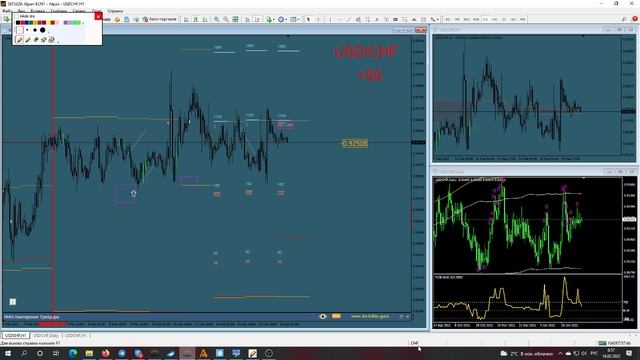Pick the red ink color swatch

click(22, 22)
